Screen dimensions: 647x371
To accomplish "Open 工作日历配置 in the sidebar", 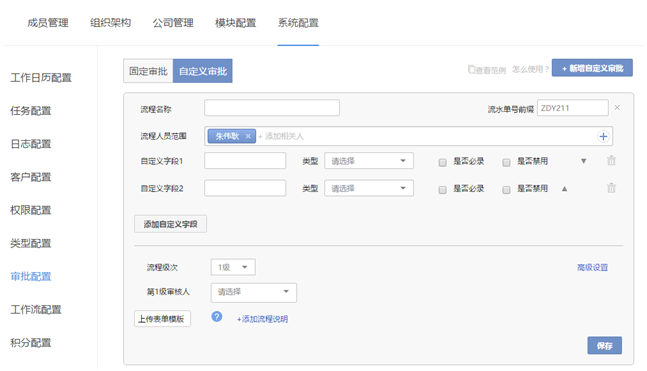I will point(41,78).
